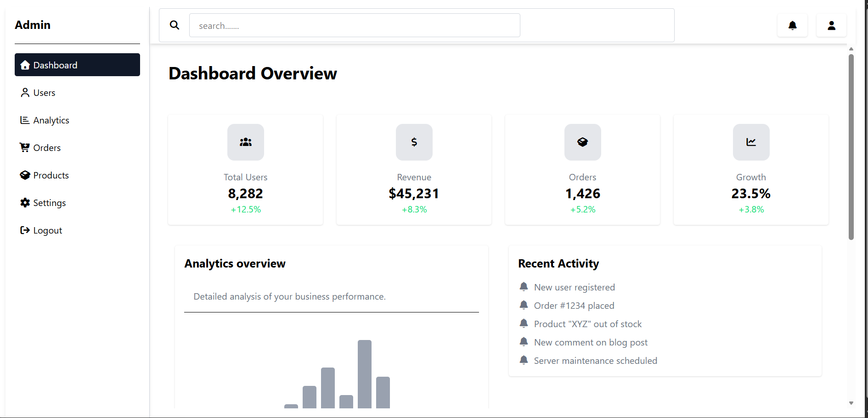Click the Users person icon in sidebar
868x418 pixels.
tap(25, 92)
